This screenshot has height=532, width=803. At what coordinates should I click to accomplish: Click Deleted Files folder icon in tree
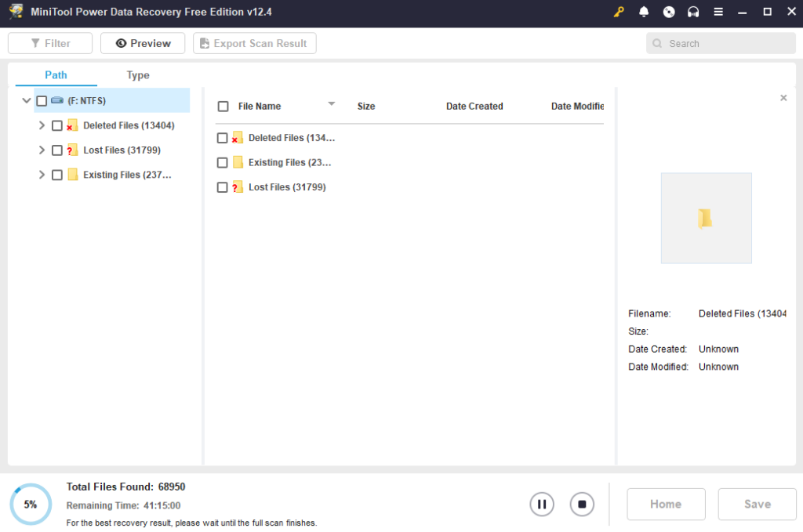pos(72,125)
